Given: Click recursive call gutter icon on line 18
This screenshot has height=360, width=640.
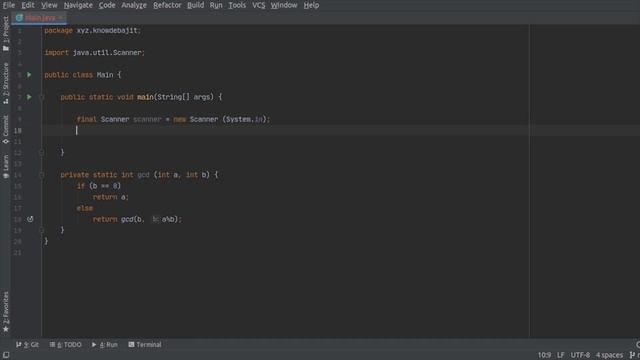Looking at the screenshot, I should pyautogui.click(x=30, y=219).
